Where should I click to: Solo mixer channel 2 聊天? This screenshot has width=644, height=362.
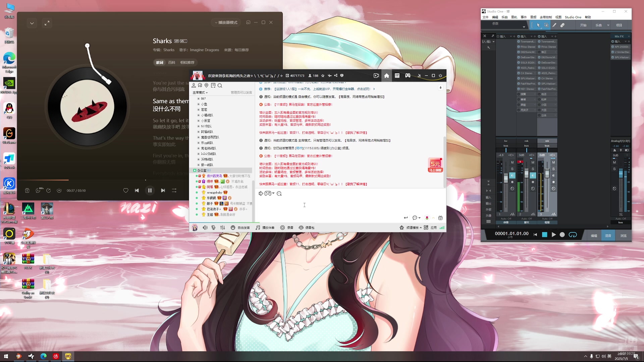click(533, 169)
